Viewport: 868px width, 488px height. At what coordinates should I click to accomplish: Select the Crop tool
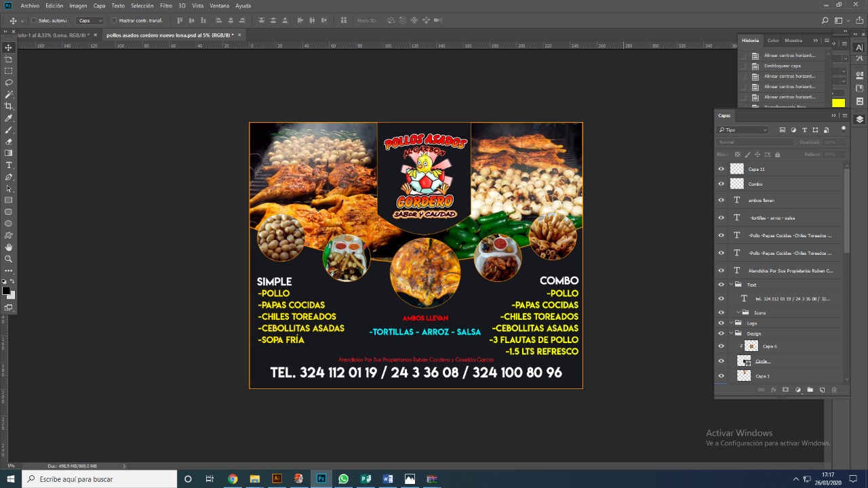[9, 106]
